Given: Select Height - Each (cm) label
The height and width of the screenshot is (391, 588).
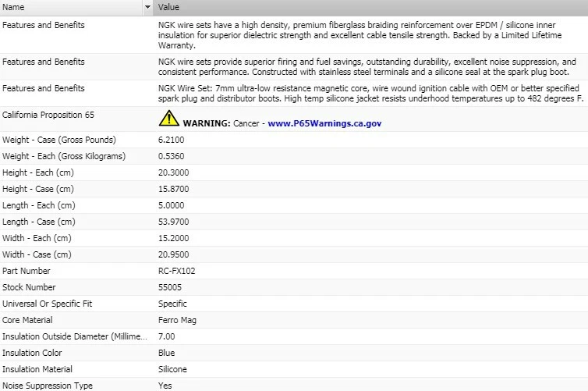Looking at the screenshot, I should click(x=38, y=172).
